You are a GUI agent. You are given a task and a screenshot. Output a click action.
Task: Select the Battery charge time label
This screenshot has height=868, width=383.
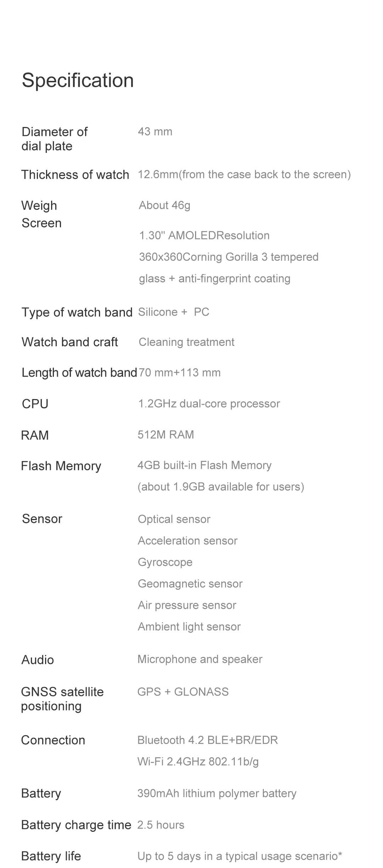(76, 825)
